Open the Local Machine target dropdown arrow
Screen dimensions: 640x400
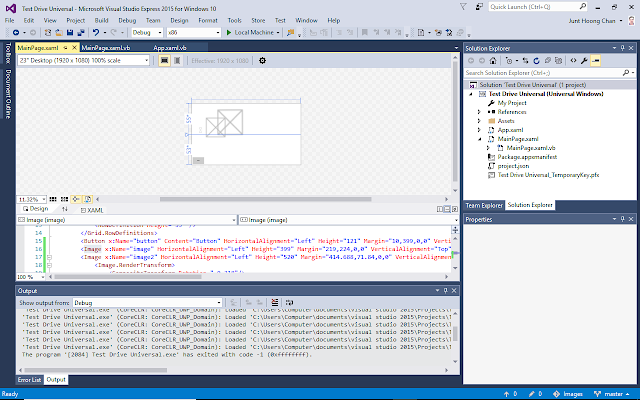[x=278, y=33]
